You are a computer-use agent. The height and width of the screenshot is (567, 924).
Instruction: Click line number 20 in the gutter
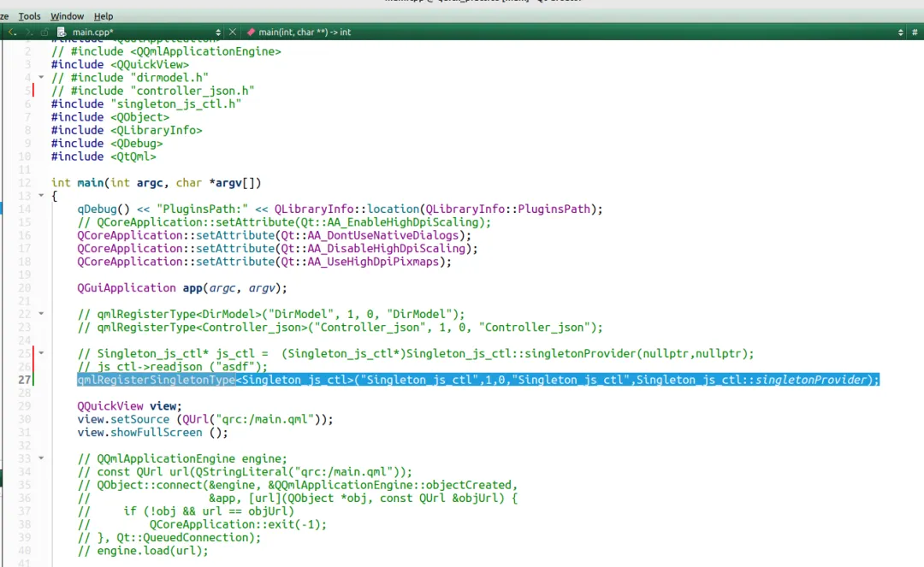24,288
